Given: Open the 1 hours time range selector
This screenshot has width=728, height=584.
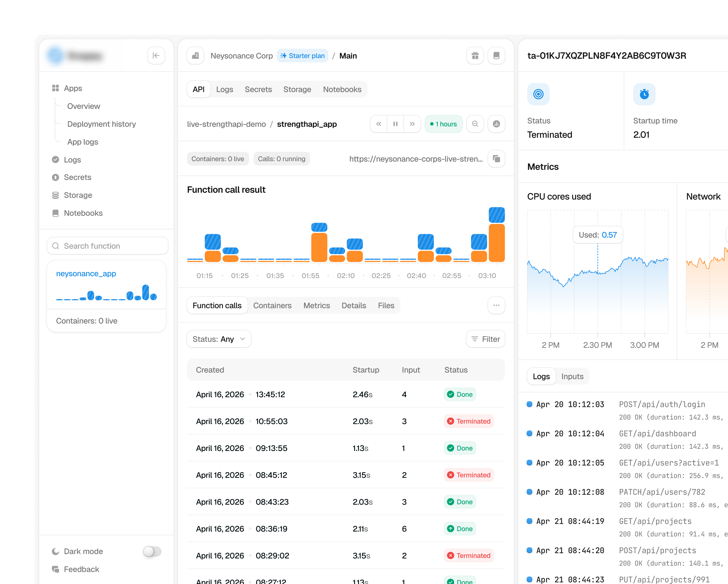Looking at the screenshot, I should [443, 124].
